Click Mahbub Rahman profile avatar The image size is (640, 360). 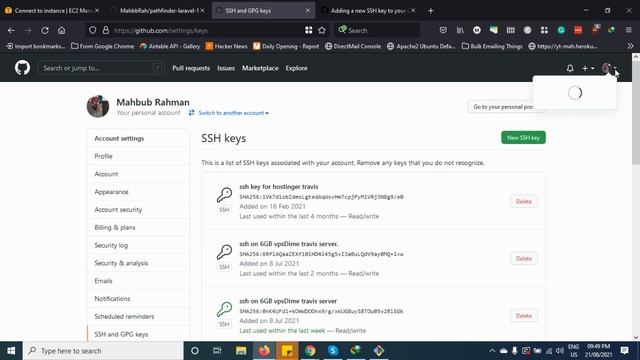(x=98, y=106)
